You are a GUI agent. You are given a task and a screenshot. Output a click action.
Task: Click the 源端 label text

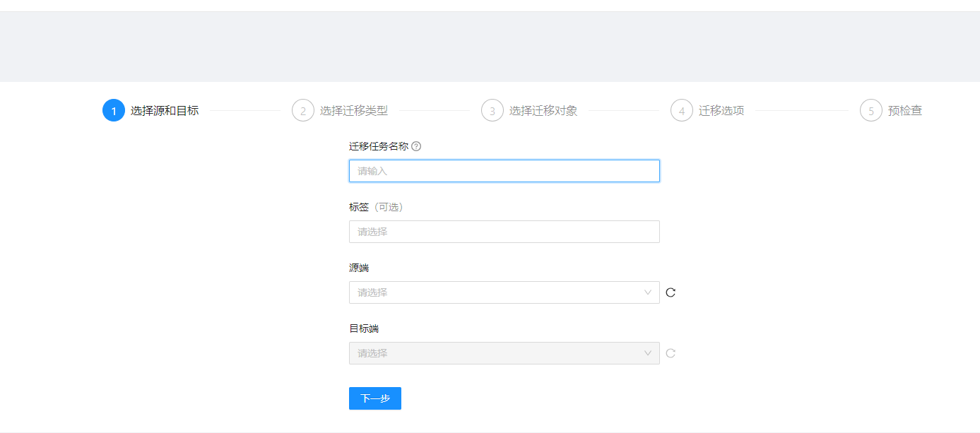tap(359, 268)
